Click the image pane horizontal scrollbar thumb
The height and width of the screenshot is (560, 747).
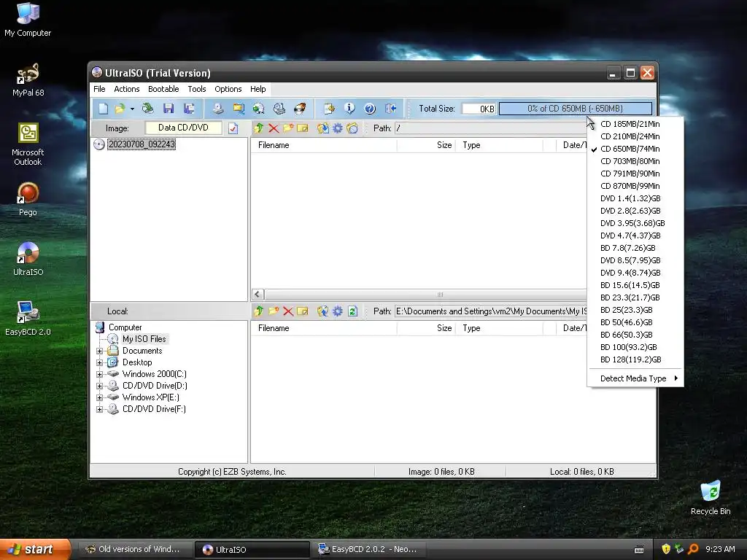[x=425, y=295]
